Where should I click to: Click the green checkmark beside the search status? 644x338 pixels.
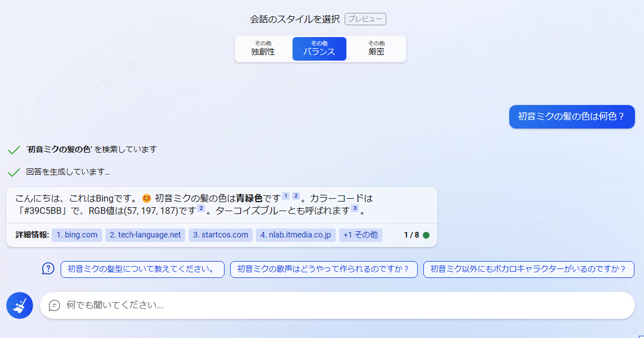[x=13, y=149]
